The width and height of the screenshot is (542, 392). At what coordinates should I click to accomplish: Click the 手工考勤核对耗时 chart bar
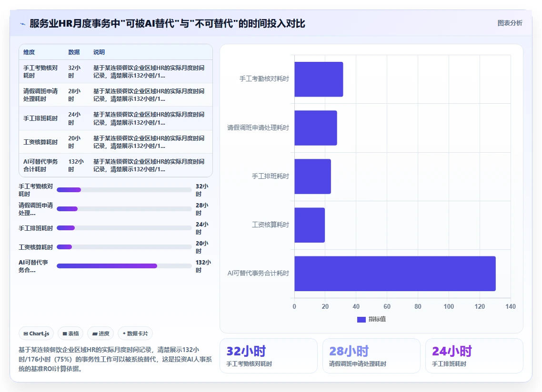click(319, 79)
